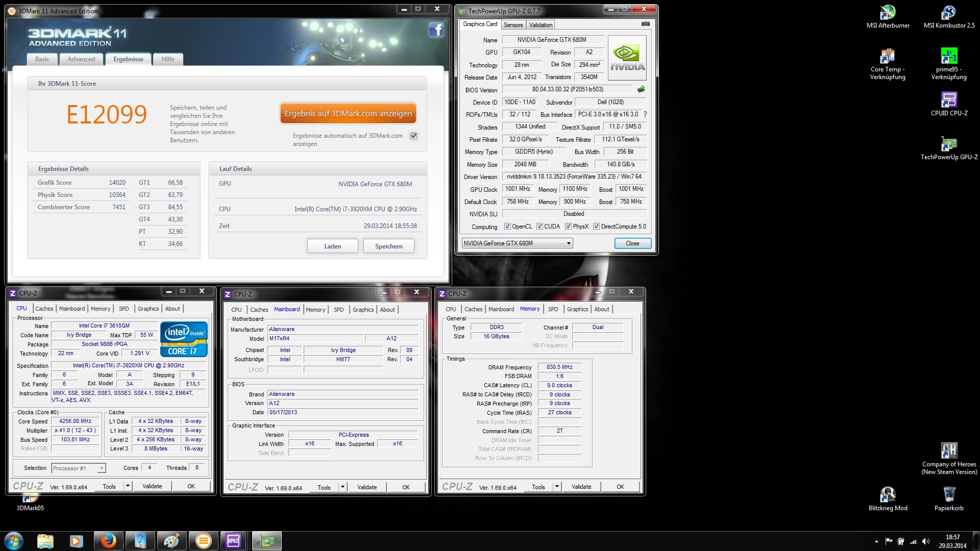Click the GPU-Z Name field

553,40
